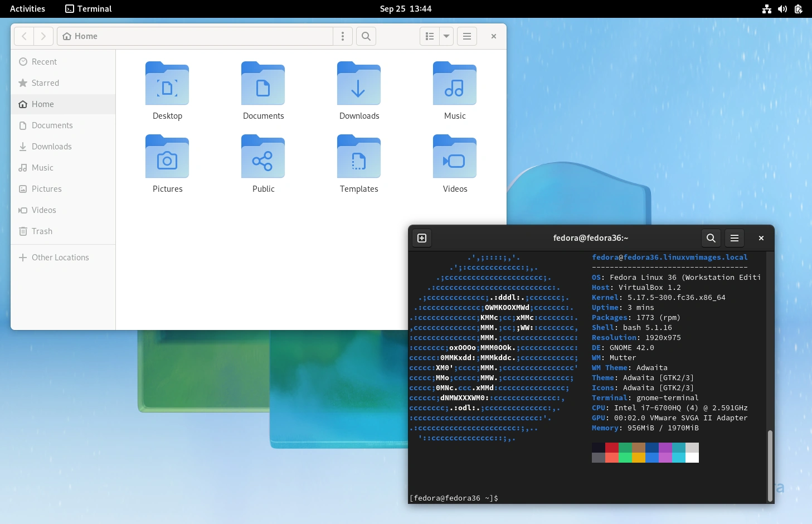Activate the search icon in Files
The width and height of the screenshot is (812, 524).
[366, 36]
